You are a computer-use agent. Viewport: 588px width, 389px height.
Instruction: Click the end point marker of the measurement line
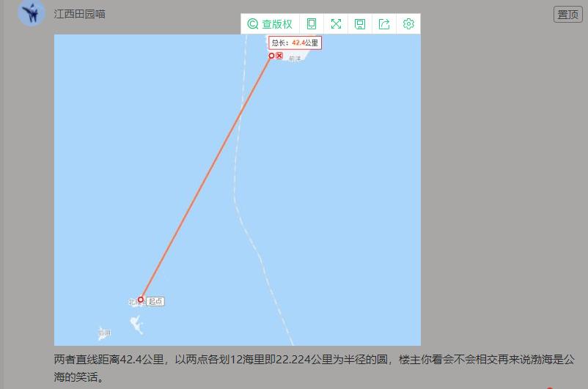(x=271, y=56)
